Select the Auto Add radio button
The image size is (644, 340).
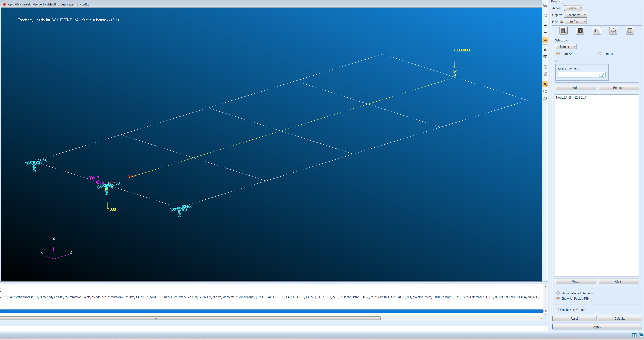tap(558, 54)
